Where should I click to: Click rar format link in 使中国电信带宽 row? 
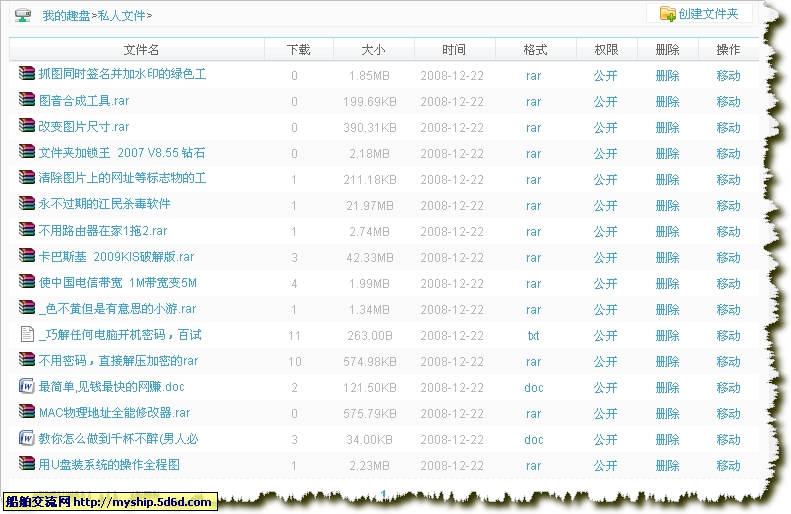533,283
